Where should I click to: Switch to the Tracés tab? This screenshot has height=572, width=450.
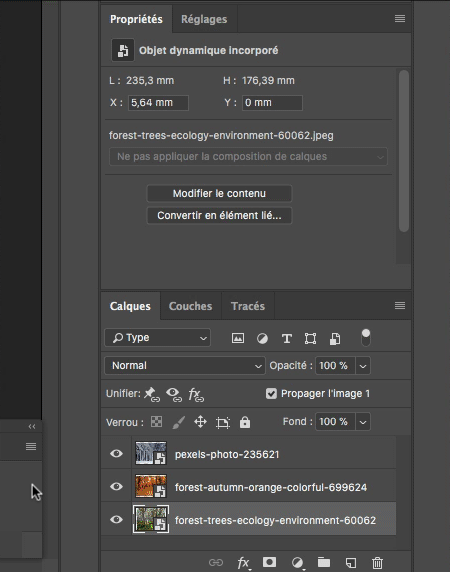coord(248,306)
